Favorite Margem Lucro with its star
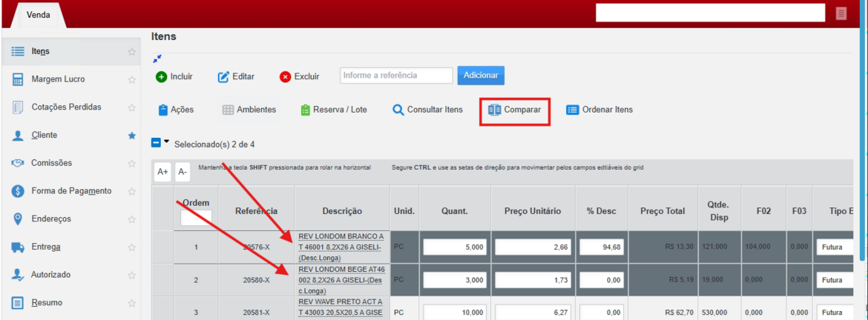 coord(132,79)
